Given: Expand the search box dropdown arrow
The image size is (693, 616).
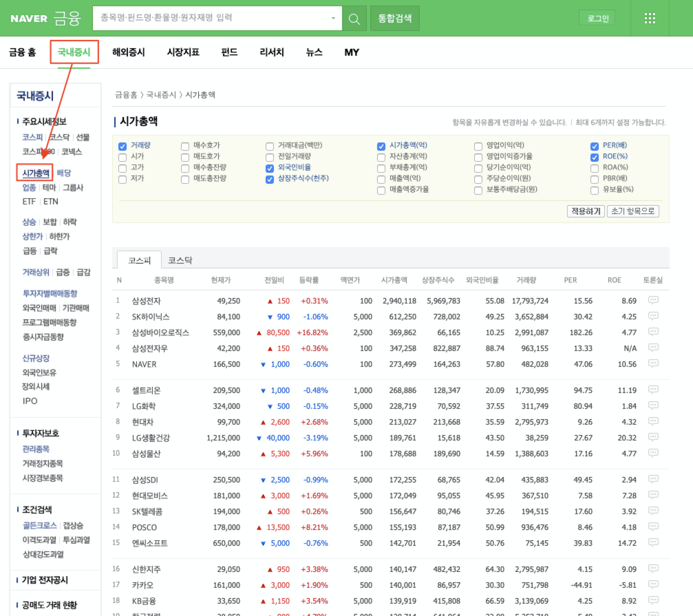Looking at the screenshot, I should click(x=333, y=18).
